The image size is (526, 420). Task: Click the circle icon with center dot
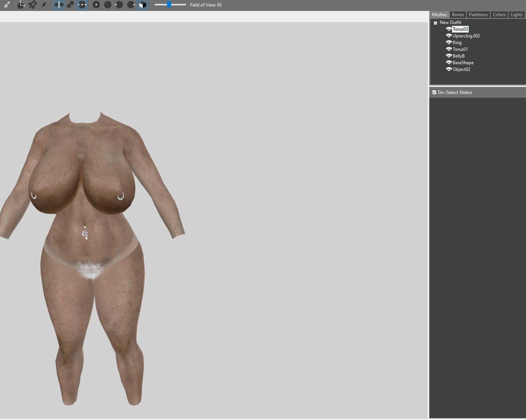[96, 5]
